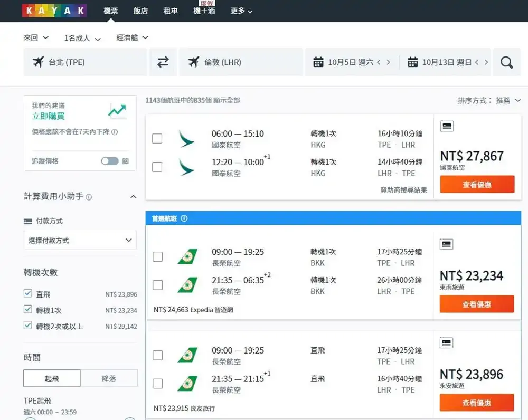528x420 pixels.
Task: Go to previous day for 10月5日 departure
Action: [379, 62]
